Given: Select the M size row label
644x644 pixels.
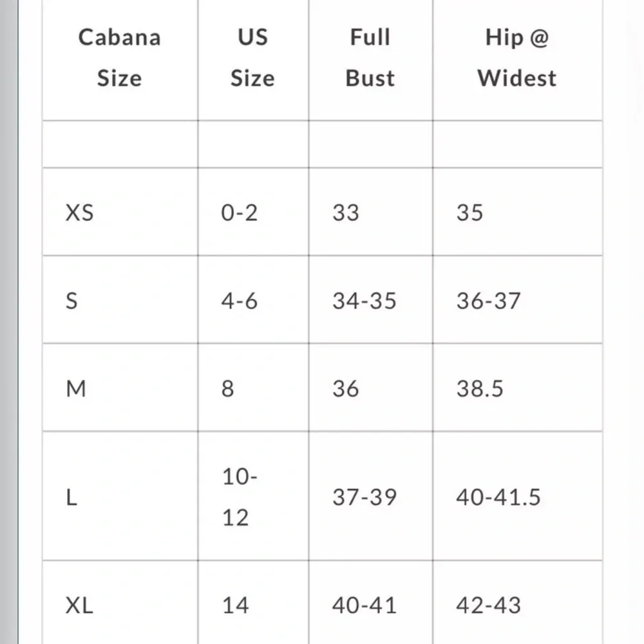Looking at the screenshot, I should pos(76,389).
